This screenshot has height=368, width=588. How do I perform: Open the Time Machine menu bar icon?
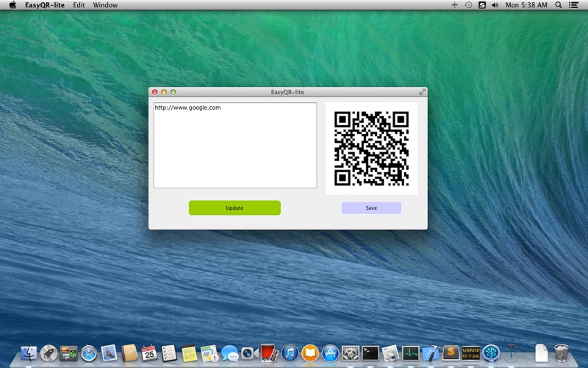pyautogui.click(x=468, y=5)
